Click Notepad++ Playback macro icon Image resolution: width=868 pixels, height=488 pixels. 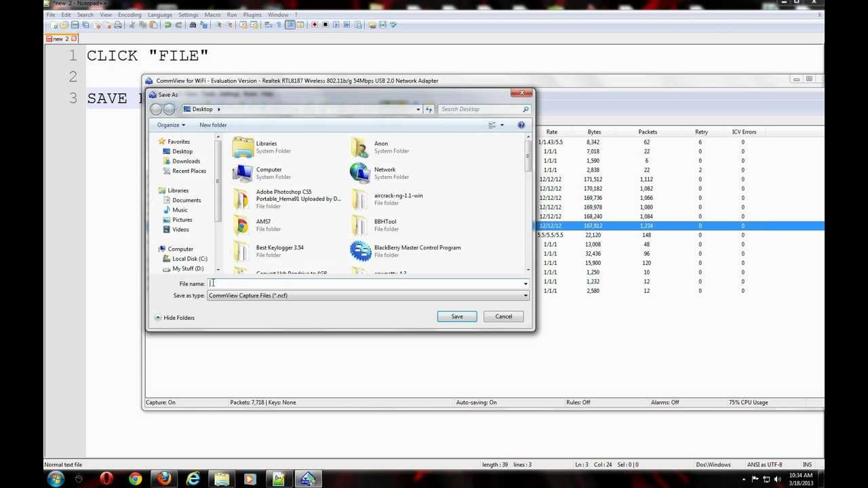pyautogui.click(x=337, y=24)
